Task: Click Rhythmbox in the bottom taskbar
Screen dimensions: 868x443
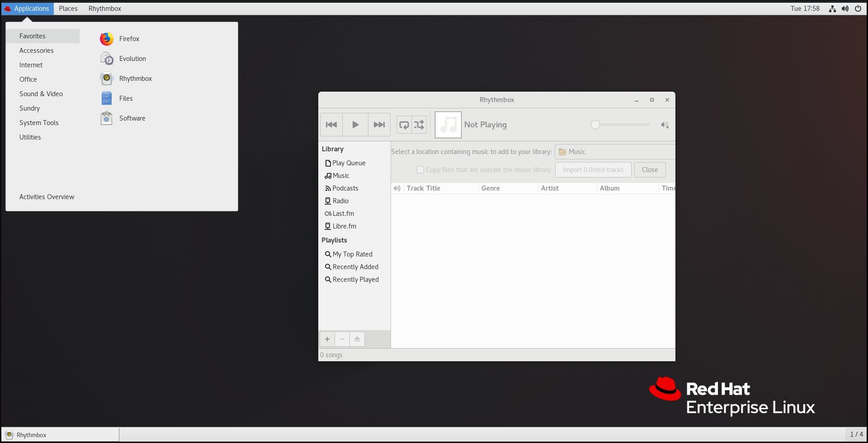Action: pyautogui.click(x=61, y=435)
